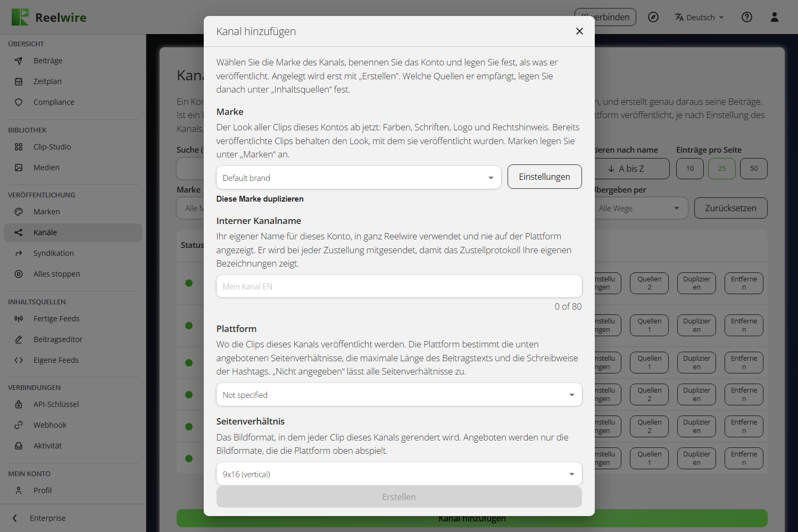Viewport: 798px width, 532px height.
Task: Expand the Default brand dropdown
Action: [359, 178]
